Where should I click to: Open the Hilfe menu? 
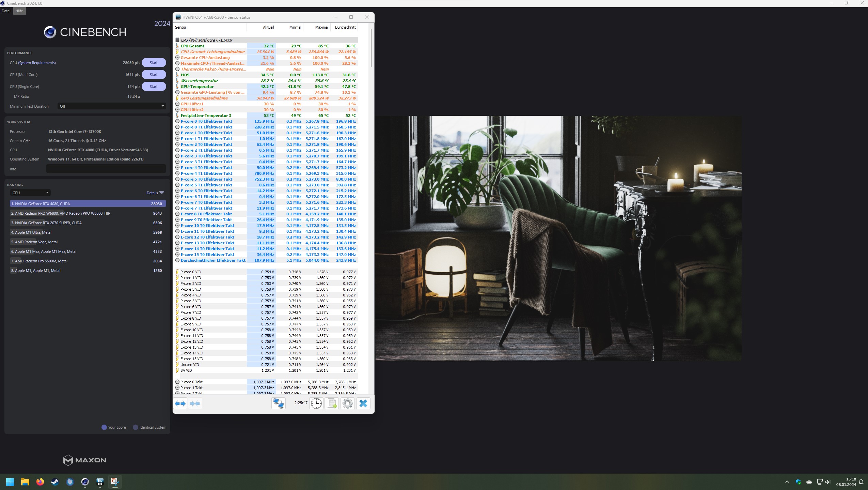pyautogui.click(x=19, y=11)
